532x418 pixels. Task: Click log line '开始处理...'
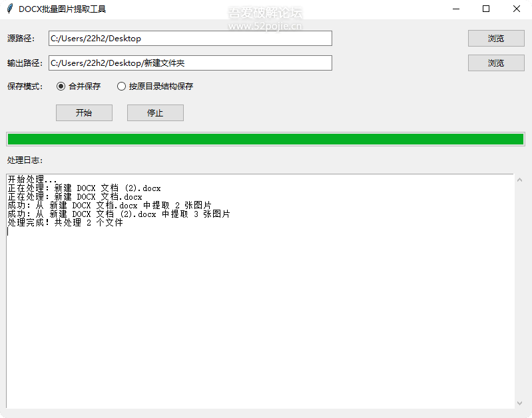32,180
